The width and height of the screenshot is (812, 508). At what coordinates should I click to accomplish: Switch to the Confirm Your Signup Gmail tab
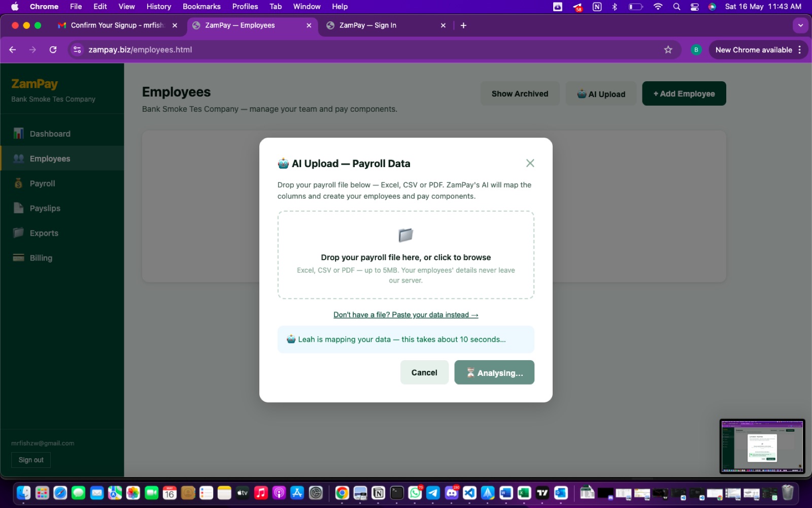[x=118, y=25]
